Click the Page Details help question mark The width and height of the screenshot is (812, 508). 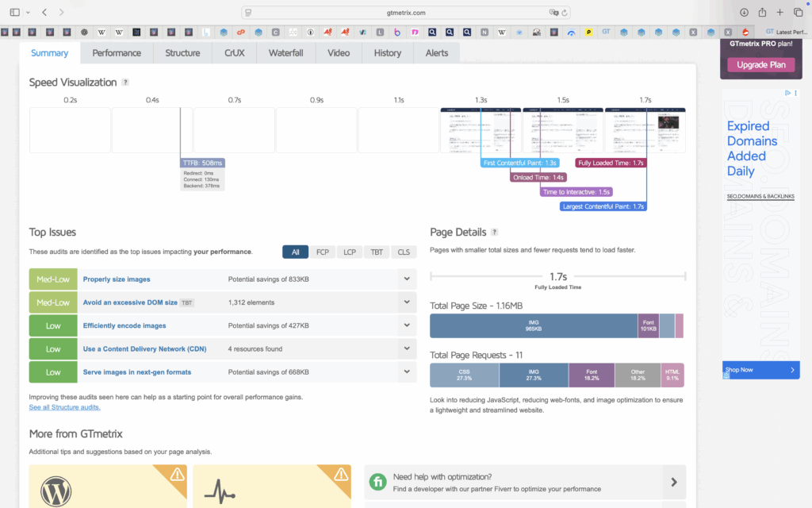click(495, 233)
